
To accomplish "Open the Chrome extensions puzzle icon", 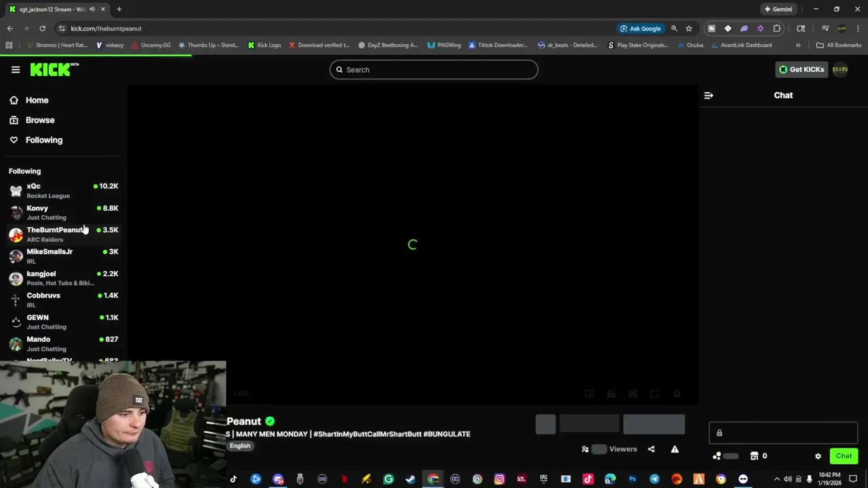I will click(x=776, y=28).
